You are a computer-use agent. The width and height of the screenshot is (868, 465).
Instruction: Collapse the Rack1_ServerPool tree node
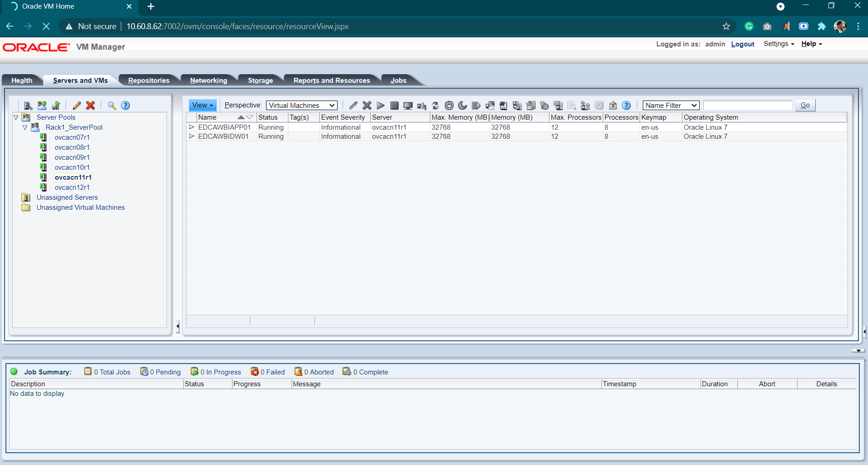25,127
